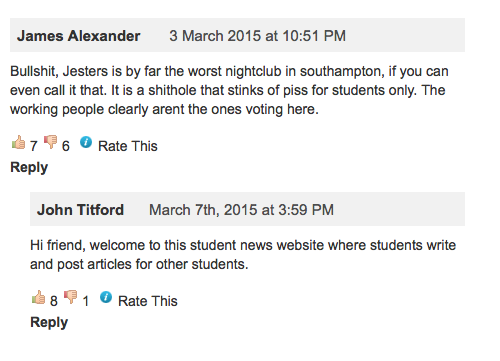The image size is (500, 361).
Task: Thumbs down John Titford's reply
Action: click(71, 297)
